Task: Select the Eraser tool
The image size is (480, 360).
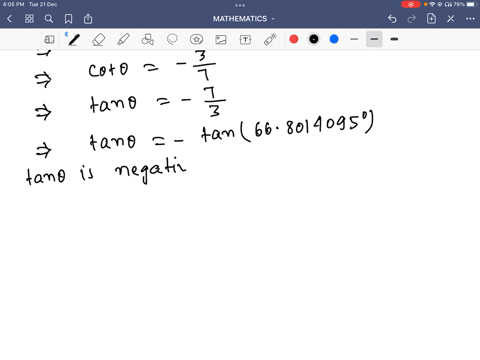Action: (99, 39)
